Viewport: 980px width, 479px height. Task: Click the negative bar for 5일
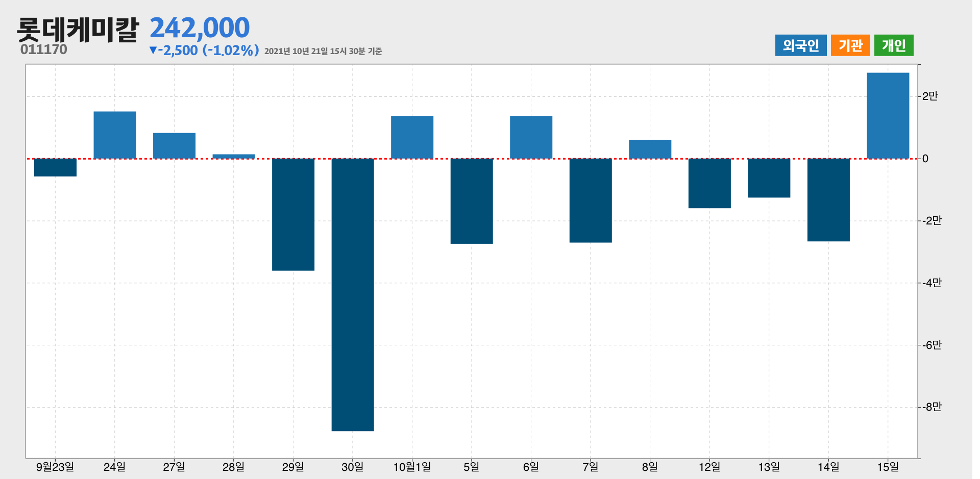click(472, 201)
